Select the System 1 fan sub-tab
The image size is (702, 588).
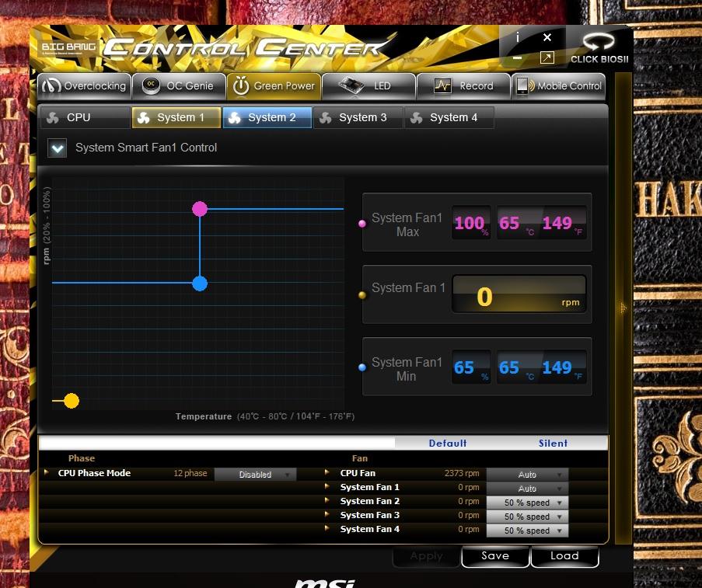pos(176,117)
